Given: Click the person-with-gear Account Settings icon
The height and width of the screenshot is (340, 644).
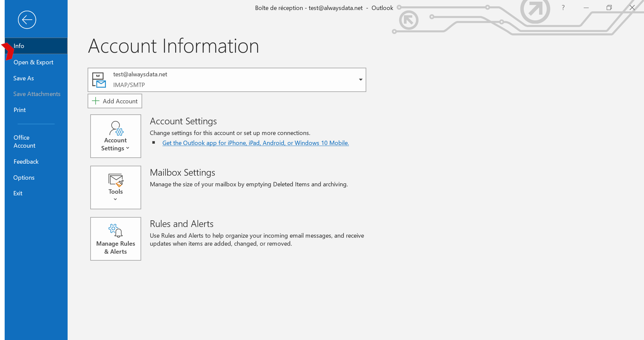Looking at the screenshot, I should click(116, 128).
